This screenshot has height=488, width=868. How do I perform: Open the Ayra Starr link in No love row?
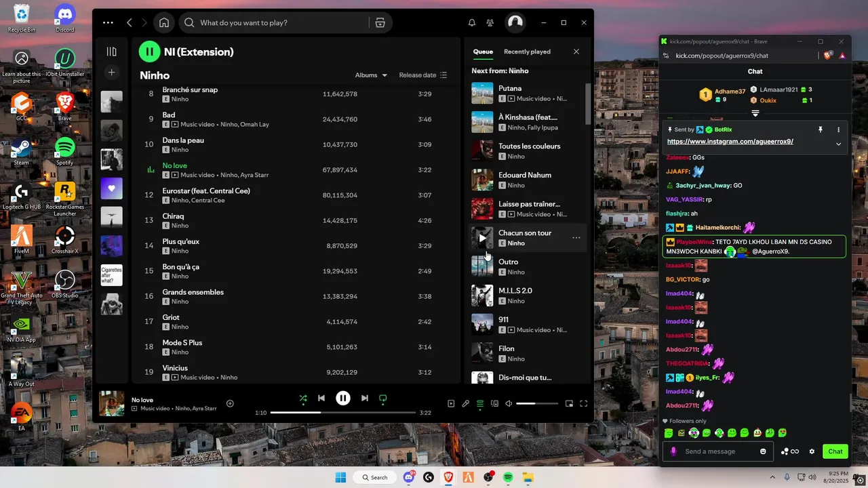254,175
